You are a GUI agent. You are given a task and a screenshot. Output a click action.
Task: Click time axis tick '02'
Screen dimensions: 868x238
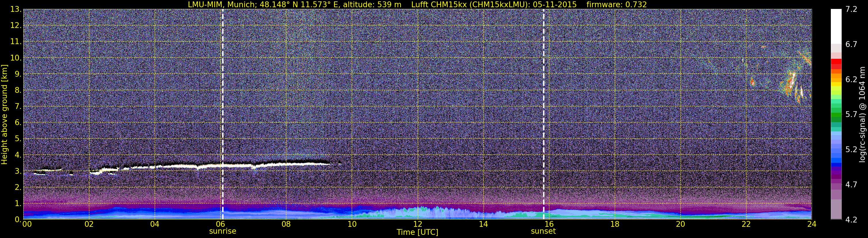(x=89, y=224)
